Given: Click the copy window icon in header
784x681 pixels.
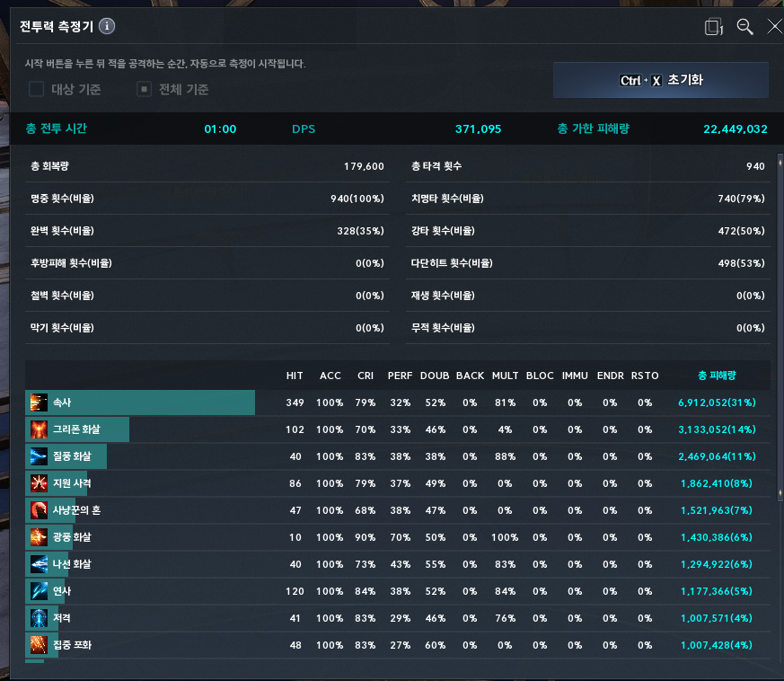Looking at the screenshot, I should click(x=713, y=27).
